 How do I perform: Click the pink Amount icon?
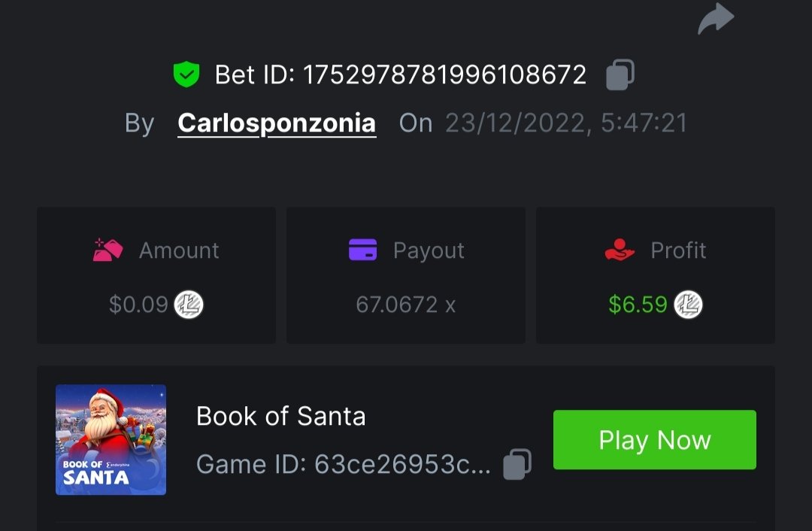point(108,250)
